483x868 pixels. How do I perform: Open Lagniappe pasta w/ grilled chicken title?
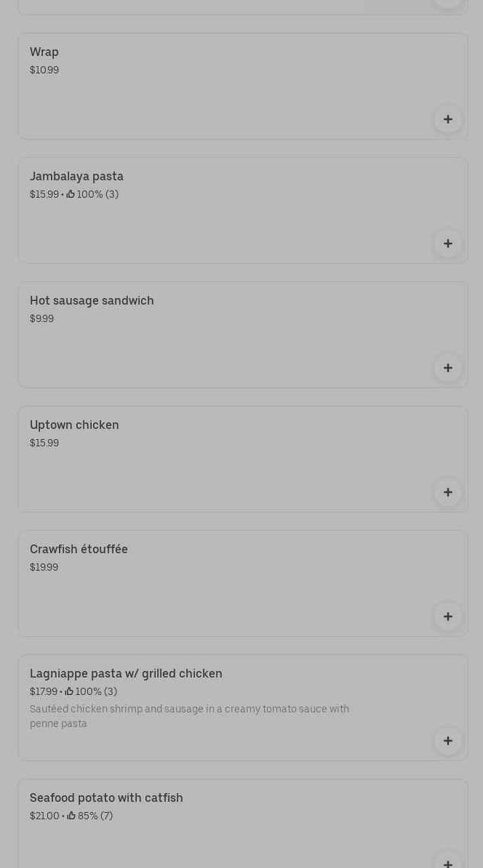pos(126,674)
